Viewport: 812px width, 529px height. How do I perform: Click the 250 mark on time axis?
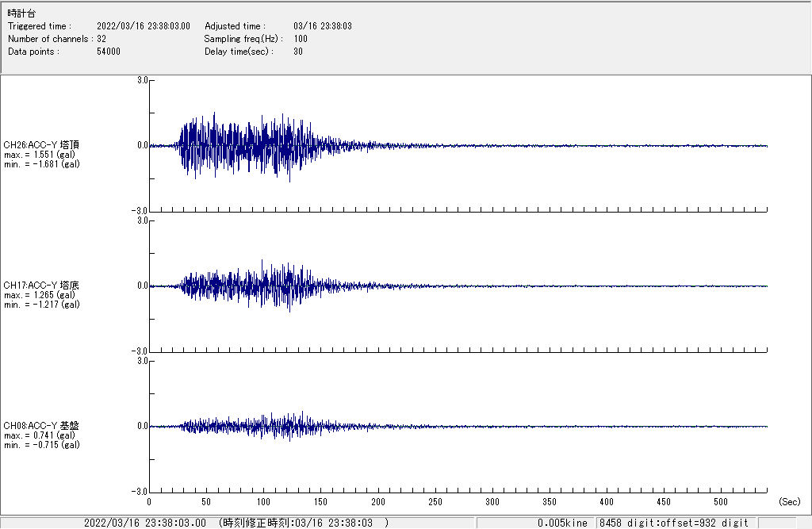(x=435, y=502)
